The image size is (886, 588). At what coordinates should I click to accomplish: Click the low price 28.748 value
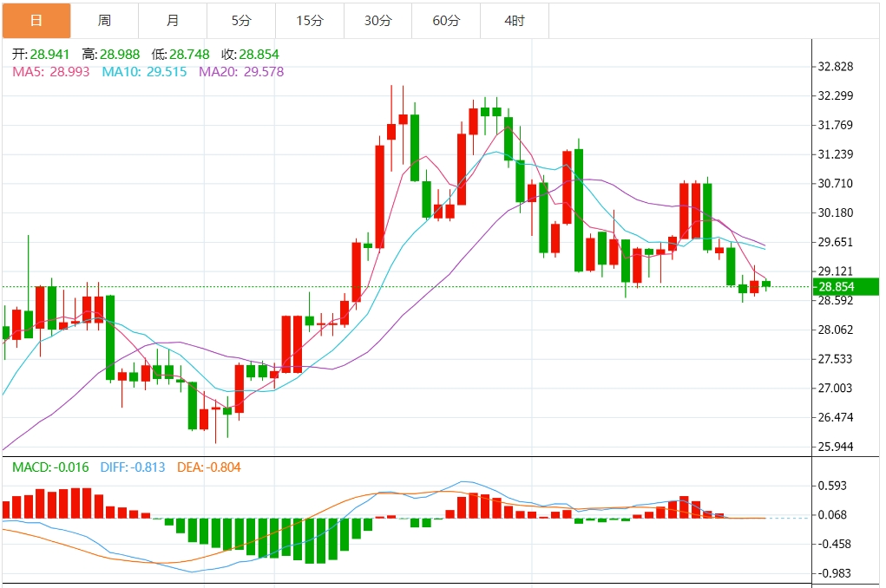coord(189,55)
